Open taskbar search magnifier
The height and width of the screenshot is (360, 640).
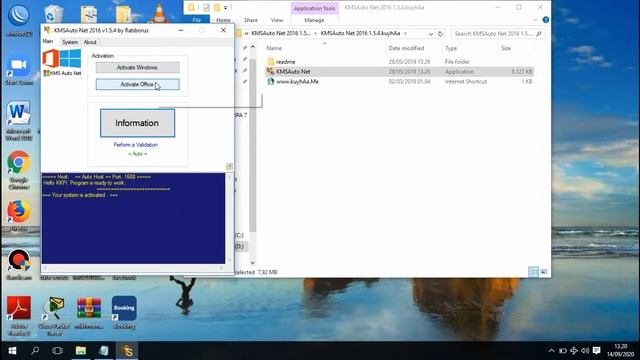[35, 351]
